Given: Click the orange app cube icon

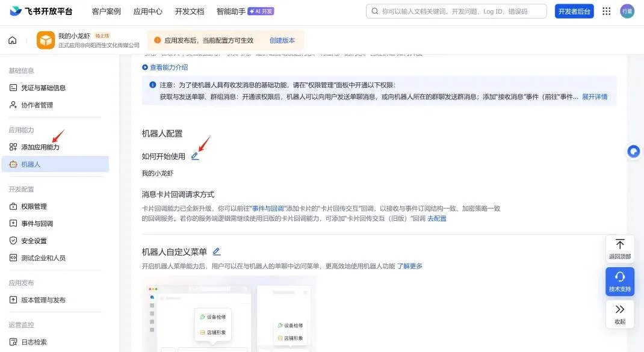Looking at the screenshot, I should pyautogui.click(x=46, y=40).
